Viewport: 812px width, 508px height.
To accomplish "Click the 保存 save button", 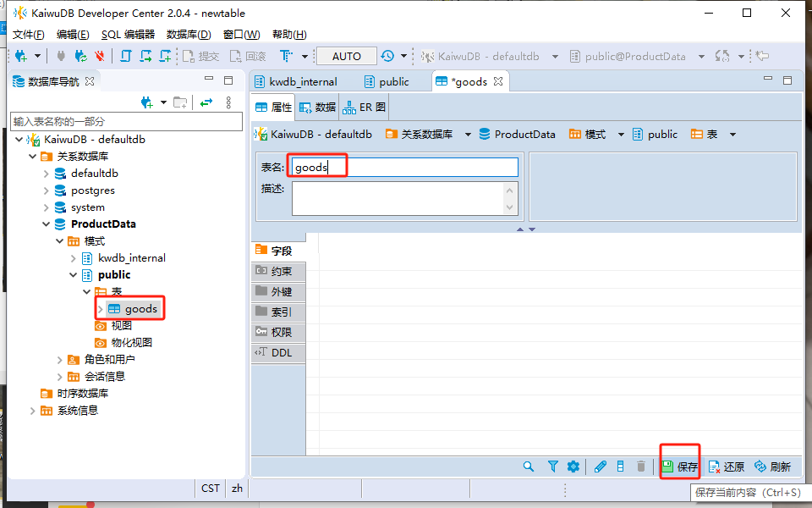I will [680, 467].
